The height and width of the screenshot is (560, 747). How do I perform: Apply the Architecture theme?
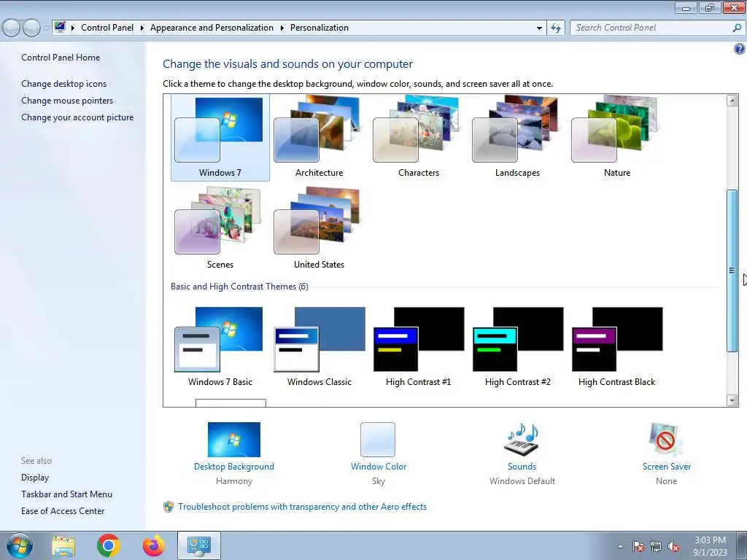319,137
